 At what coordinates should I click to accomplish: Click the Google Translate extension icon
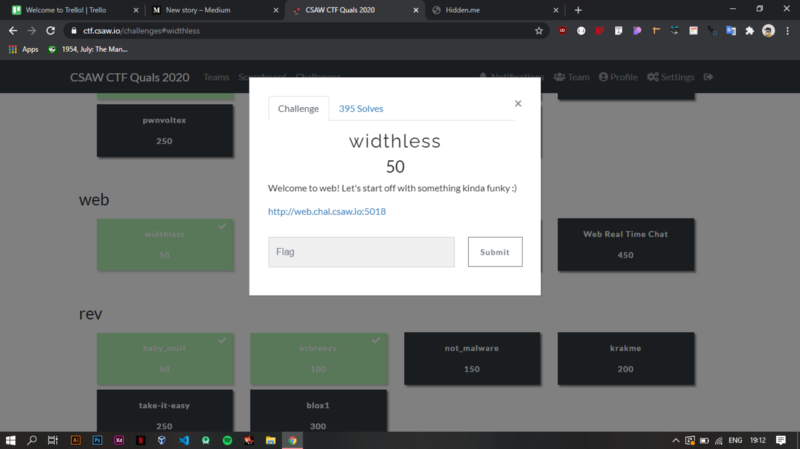pos(731,31)
